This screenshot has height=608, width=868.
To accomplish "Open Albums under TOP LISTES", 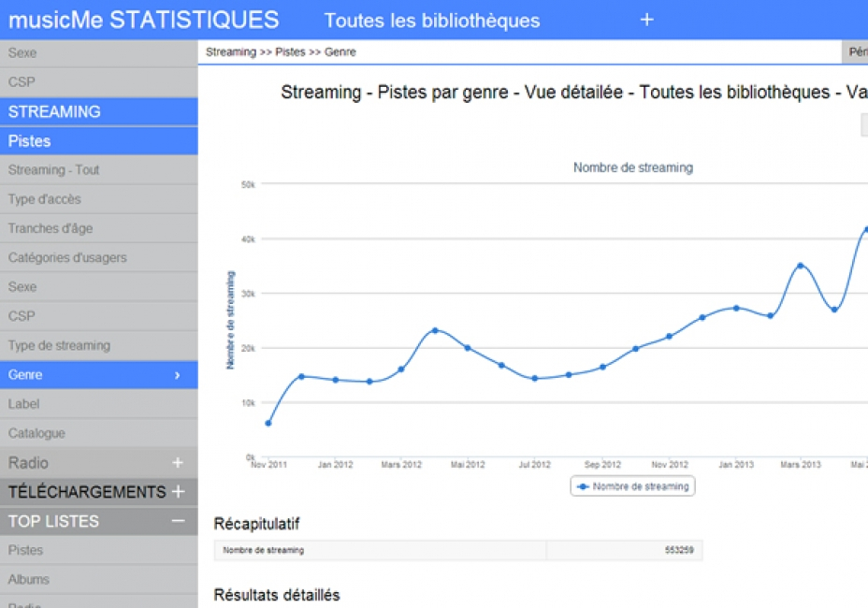I will point(98,579).
